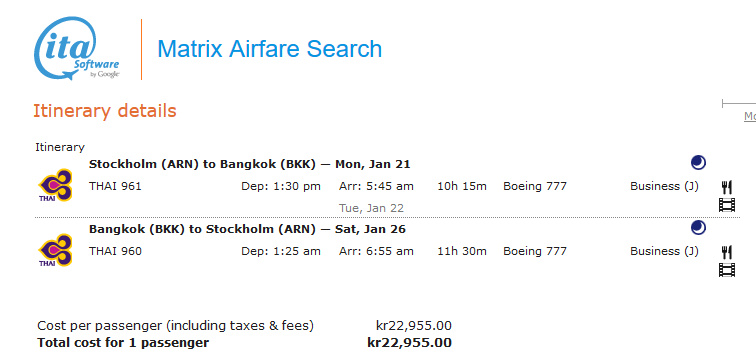Image resolution: width=756 pixels, height=362 pixels.
Task: Click the ITA Software logo
Action: [76, 48]
